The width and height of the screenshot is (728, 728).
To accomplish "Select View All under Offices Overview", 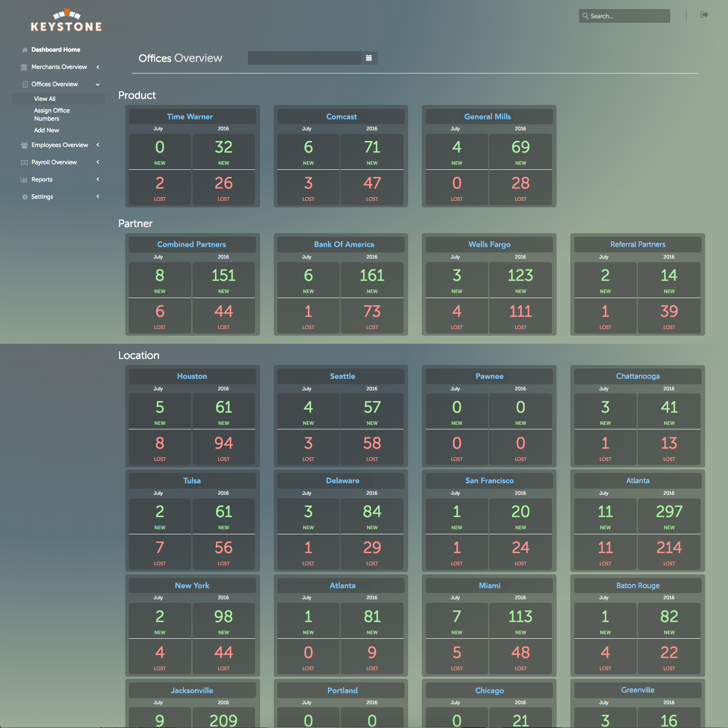I will (58, 99).
